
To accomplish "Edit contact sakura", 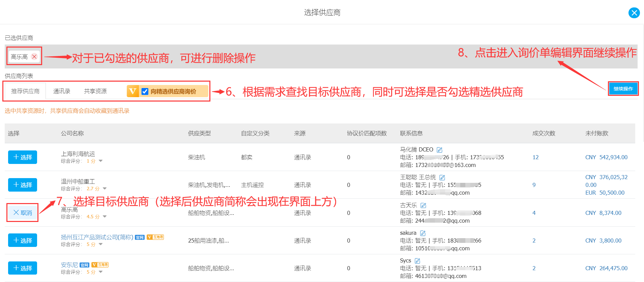I will 423,233.
